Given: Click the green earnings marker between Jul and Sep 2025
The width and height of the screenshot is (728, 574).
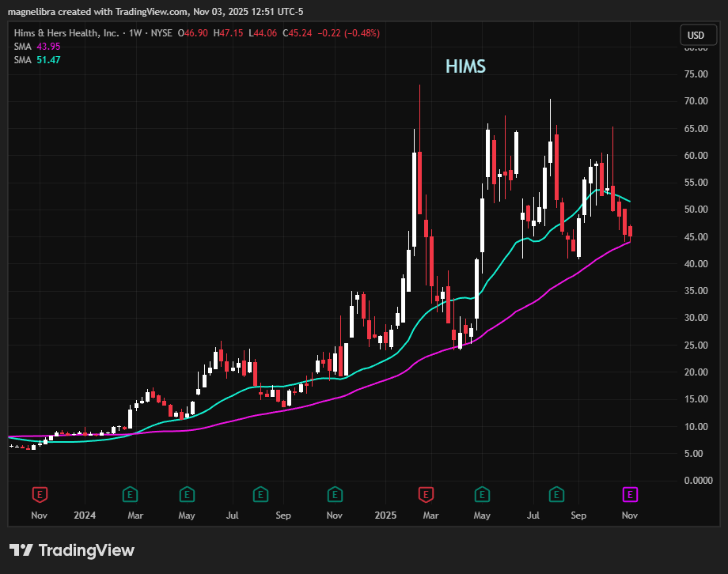Looking at the screenshot, I should point(556,495).
